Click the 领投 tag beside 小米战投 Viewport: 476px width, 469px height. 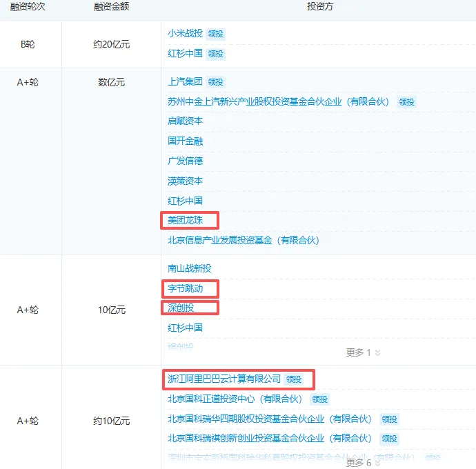[215, 34]
